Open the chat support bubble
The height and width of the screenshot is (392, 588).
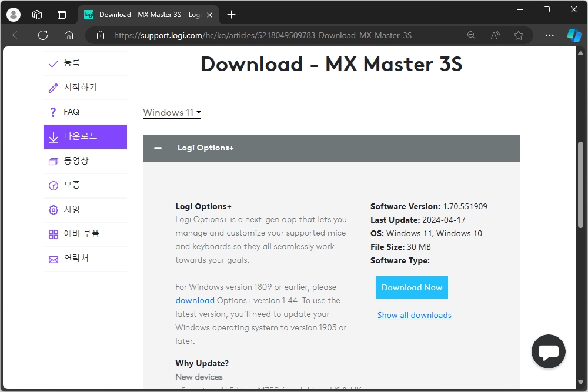(x=548, y=351)
